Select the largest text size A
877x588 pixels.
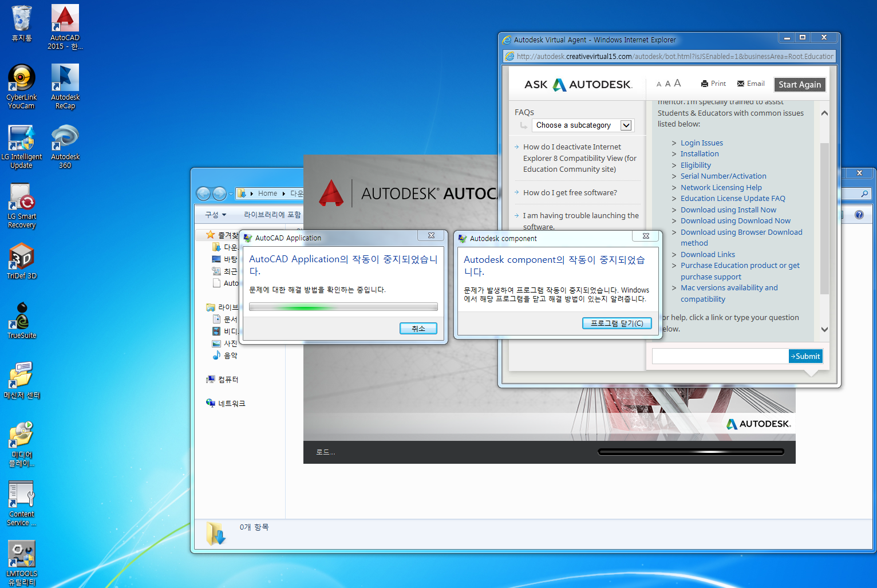coord(677,83)
